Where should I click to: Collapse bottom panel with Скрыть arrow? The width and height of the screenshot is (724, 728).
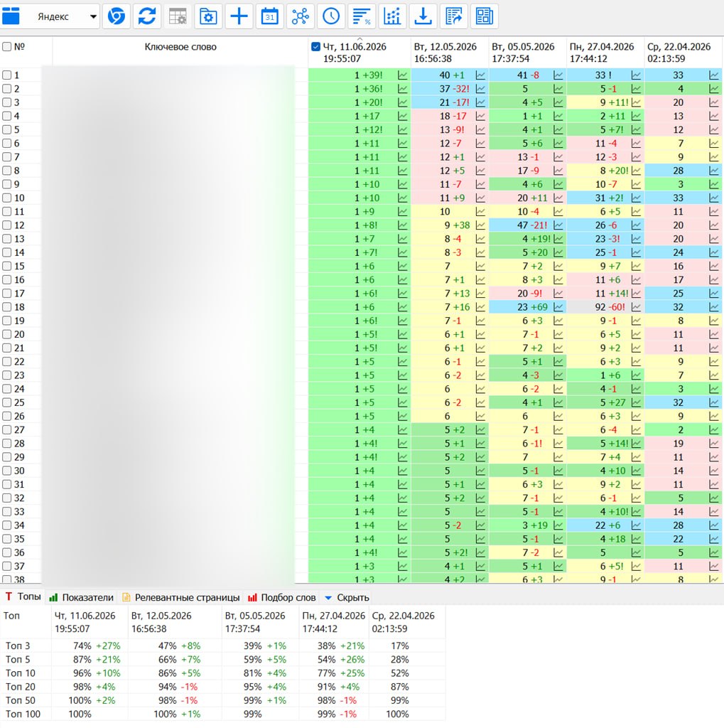point(347,597)
